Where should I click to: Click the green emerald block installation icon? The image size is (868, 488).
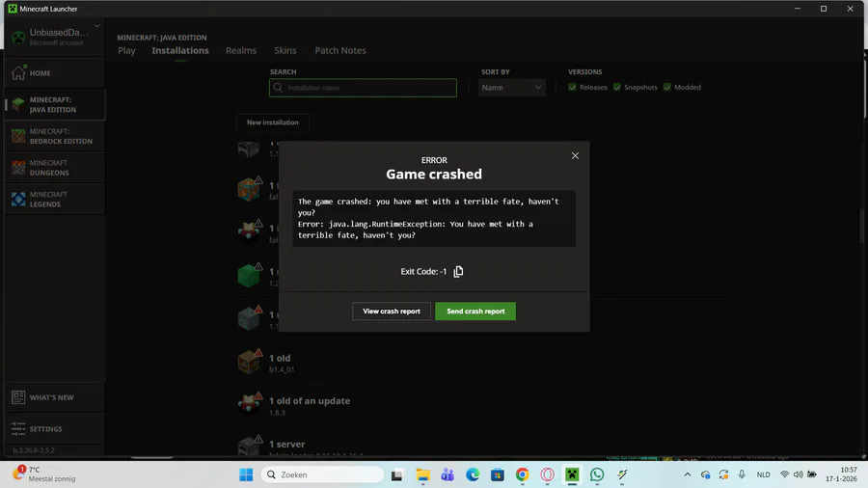(249, 276)
